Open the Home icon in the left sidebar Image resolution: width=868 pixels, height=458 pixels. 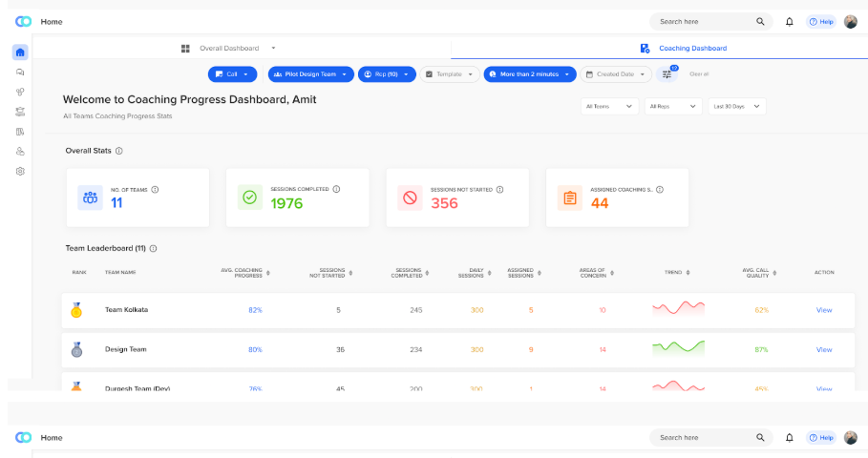click(x=20, y=52)
